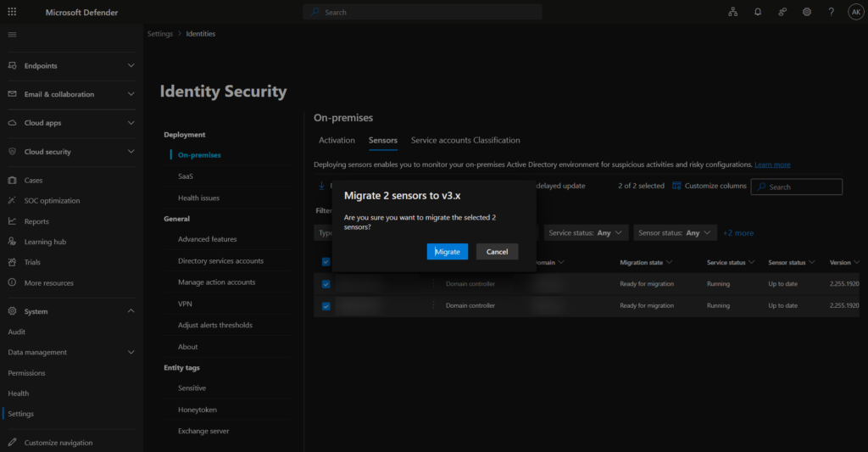Open the Permissions page in sidebar
The height and width of the screenshot is (452, 868).
pyautogui.click(x=26, y=373)
